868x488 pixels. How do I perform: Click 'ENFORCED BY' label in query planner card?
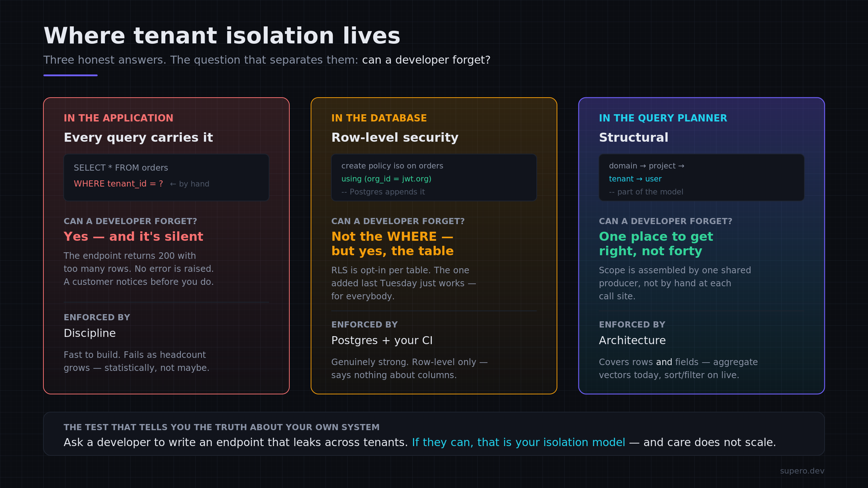point(632,325)
